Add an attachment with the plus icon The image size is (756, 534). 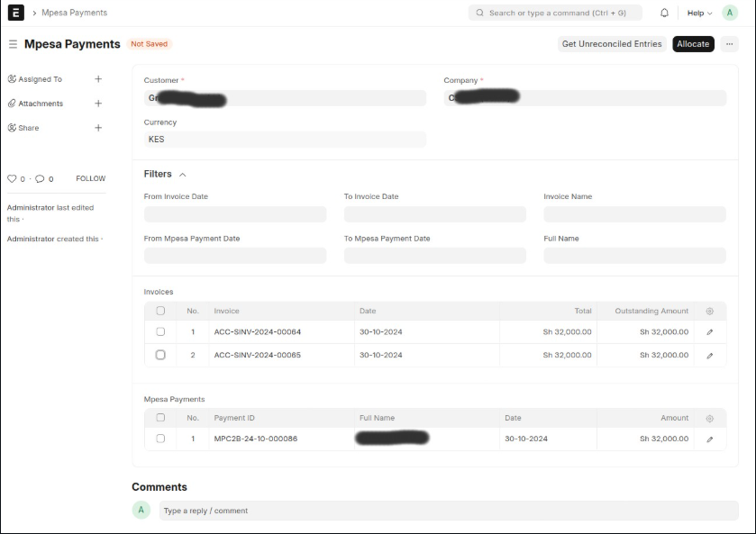tap(98, 104)
